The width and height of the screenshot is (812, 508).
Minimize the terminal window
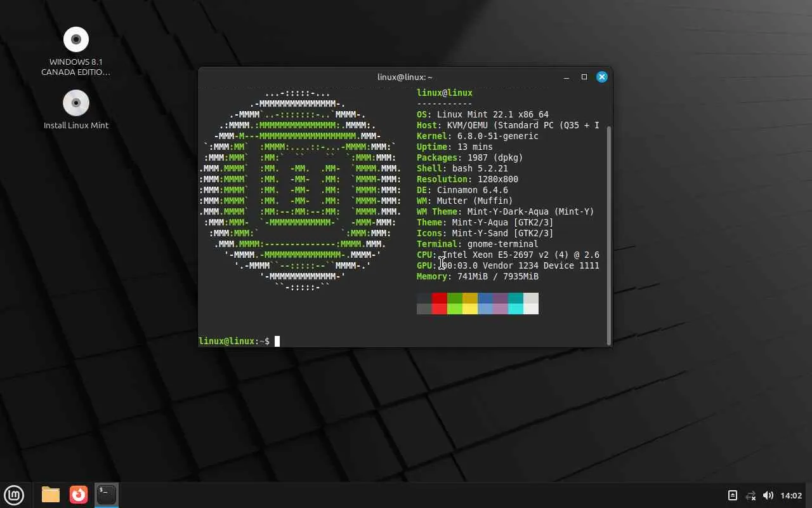click(x=566, y=77)
